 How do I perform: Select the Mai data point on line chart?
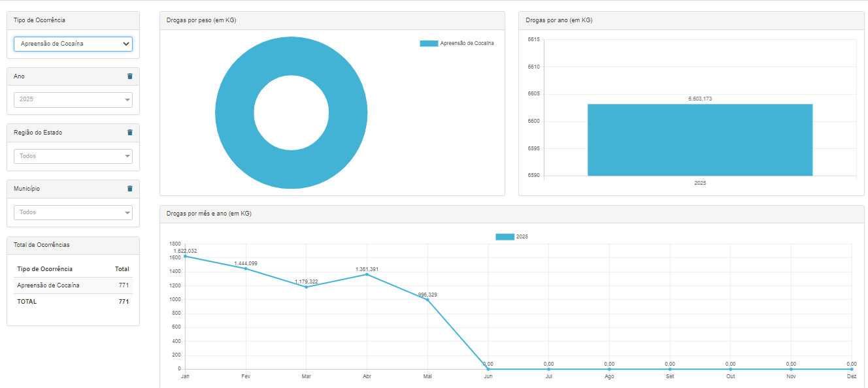[427, 300]
